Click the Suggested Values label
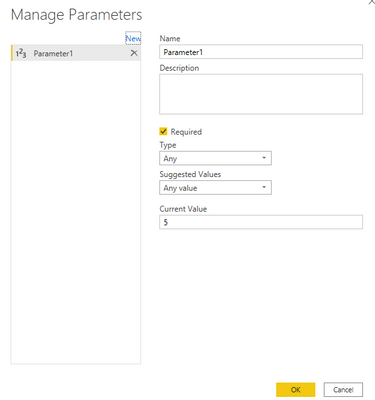 tap(190, 174)
